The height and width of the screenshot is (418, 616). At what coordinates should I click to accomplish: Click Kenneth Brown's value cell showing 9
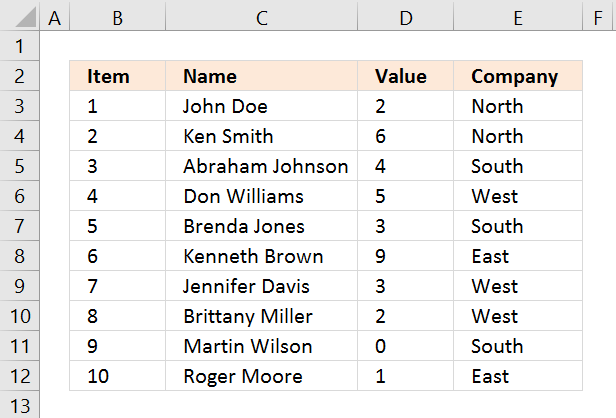pyautogui.click(x=405, y=256)
